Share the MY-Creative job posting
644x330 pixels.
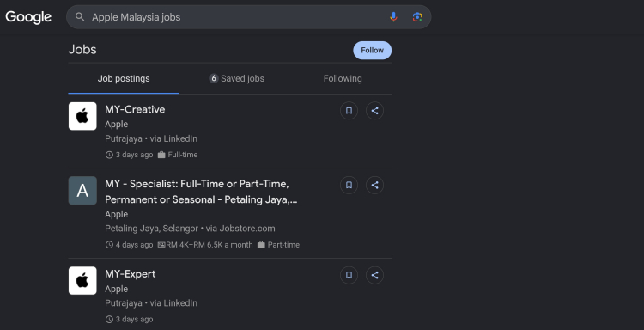coord(374,111)
